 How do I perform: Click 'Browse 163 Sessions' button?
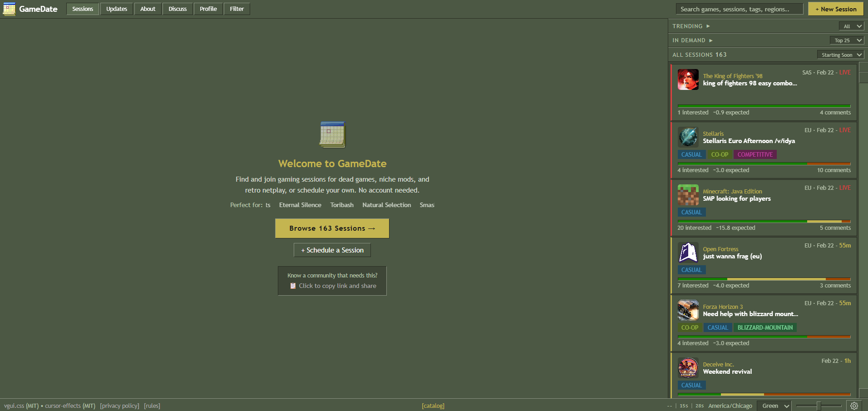coord(332,228)
